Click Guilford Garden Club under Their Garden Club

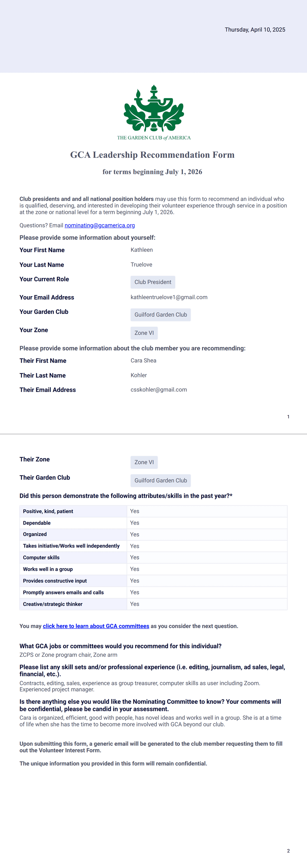[161, 480]
